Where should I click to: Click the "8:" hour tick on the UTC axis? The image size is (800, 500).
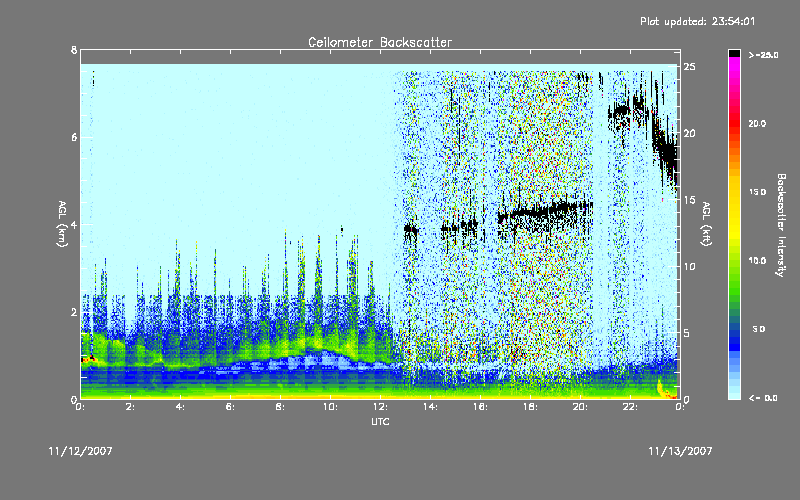point(281,407)
